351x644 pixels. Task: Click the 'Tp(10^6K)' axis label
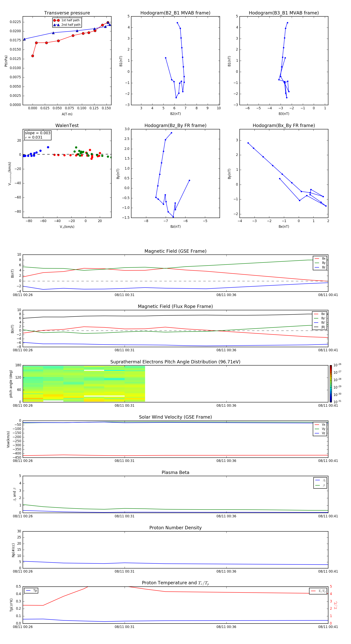tap(11, 605)
